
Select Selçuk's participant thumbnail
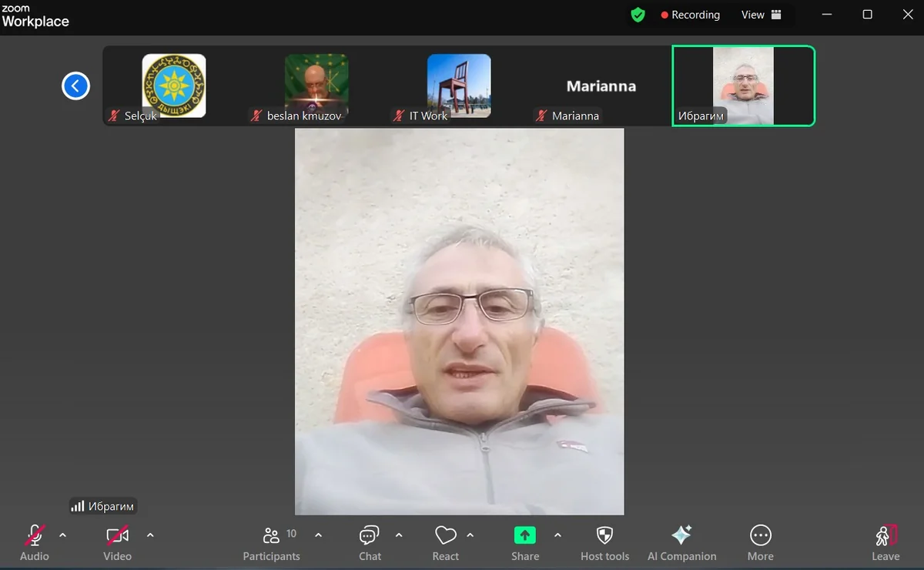(x=174, y=85)
